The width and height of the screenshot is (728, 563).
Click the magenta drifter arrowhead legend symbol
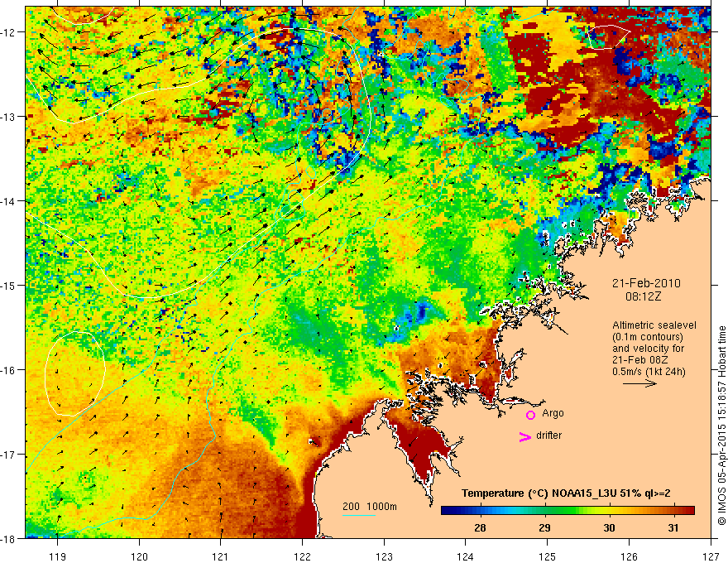coord(525,436)
